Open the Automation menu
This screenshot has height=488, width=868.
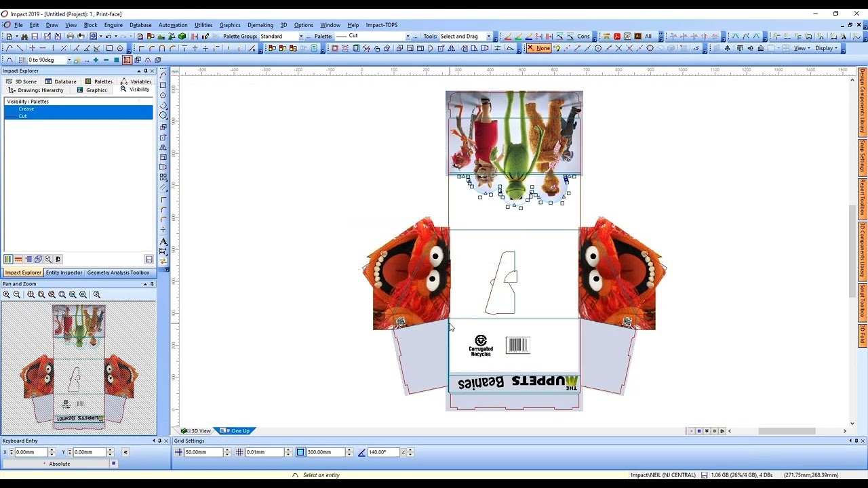coord(173,25)
